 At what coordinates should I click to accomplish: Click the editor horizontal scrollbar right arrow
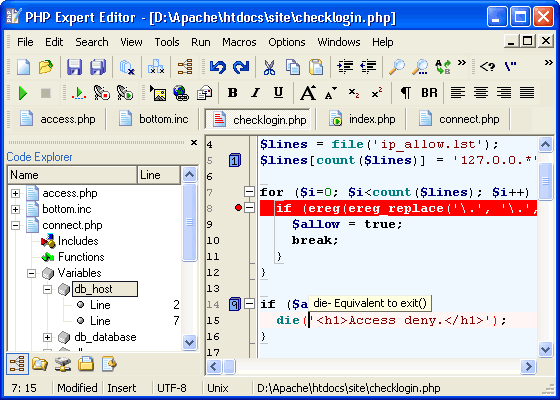(x=528, y=366)
